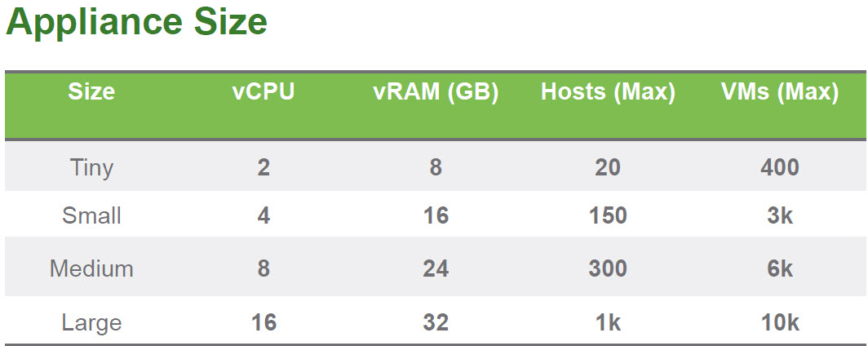Click the Tiny row label
This screenshot has width=868, height=346.
point(91,167)
